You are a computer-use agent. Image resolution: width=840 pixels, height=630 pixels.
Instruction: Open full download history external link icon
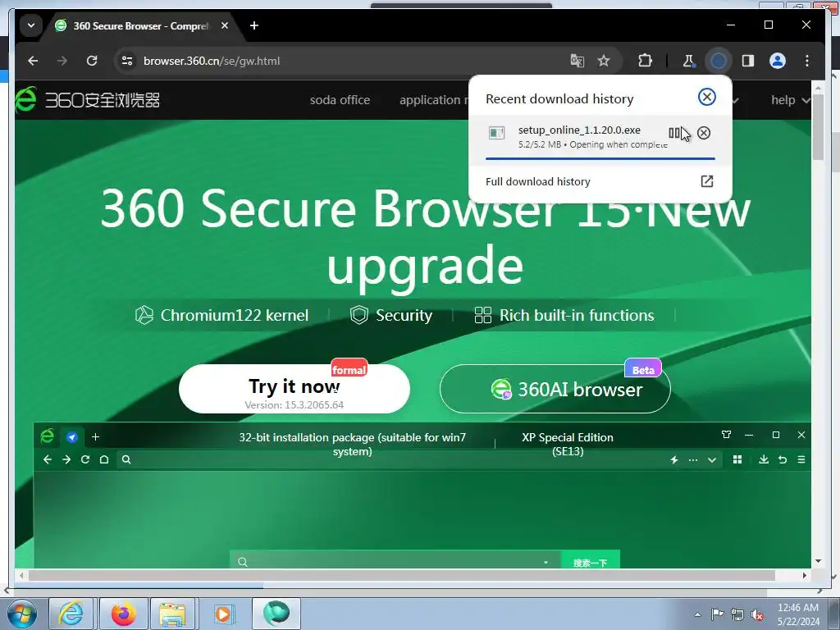coord(706,181)
